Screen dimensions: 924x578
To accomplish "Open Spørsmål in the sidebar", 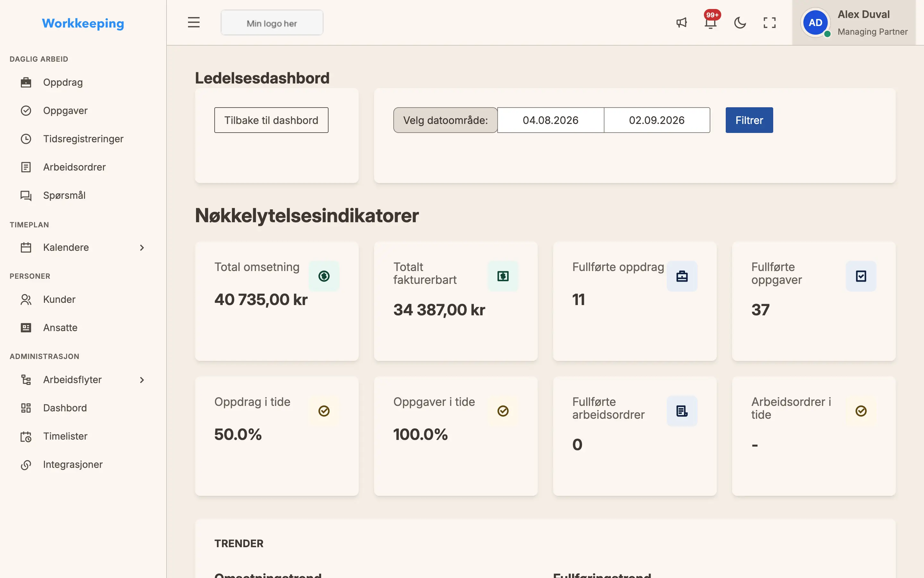I will tap(64, 195).
